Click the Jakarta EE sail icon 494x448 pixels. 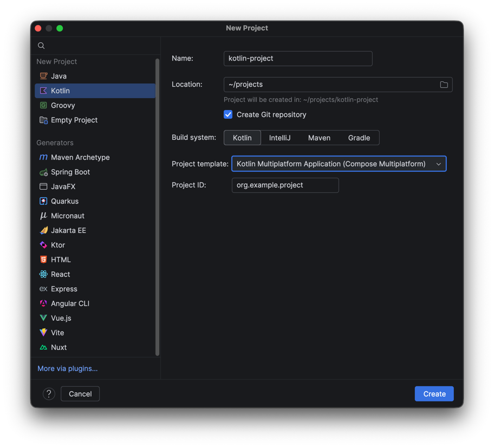43,230
